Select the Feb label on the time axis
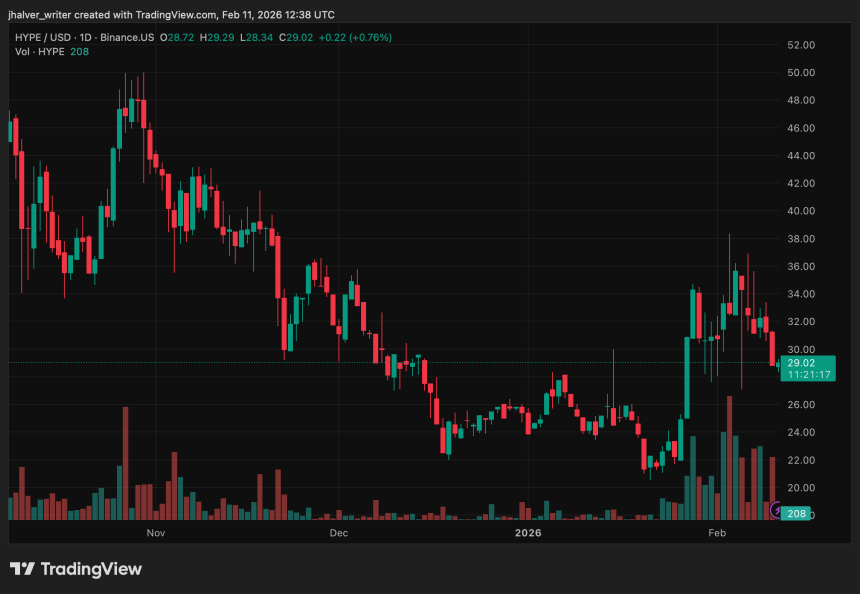The image size is (860, 594). [x=717, y=533]
